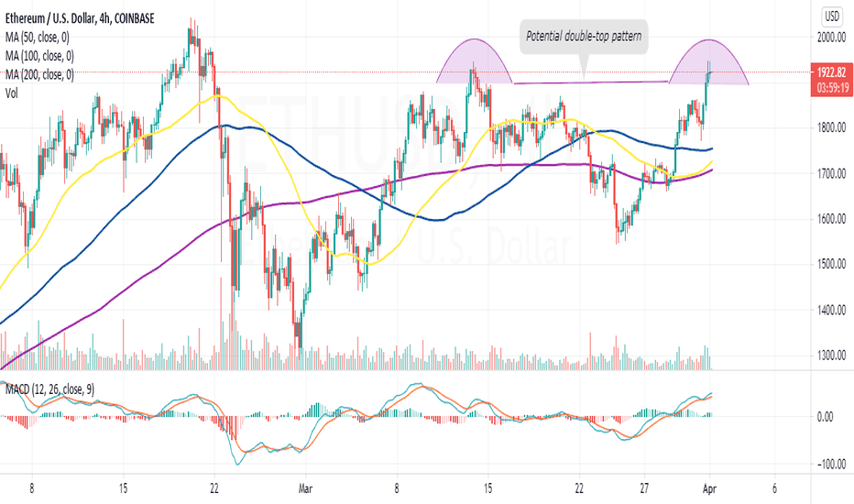Click the Mar date axis label
The width and height of the screenshot is (854, 504).
coord(305,488)
